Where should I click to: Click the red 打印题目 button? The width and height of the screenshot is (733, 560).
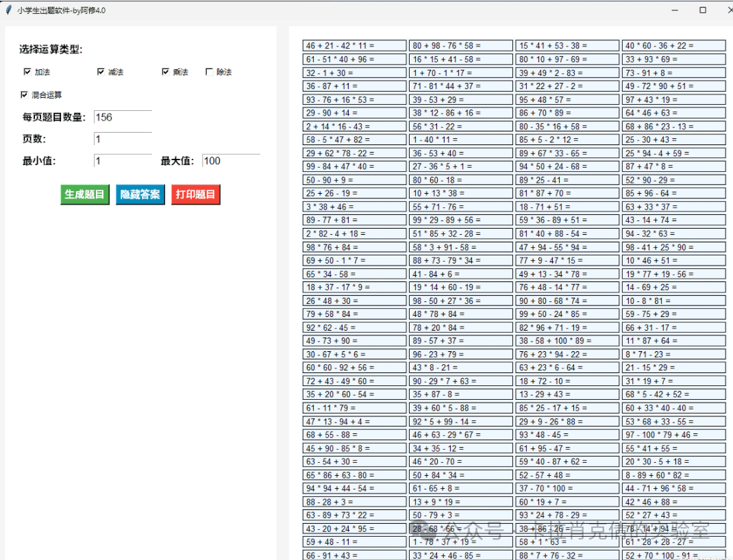point(195,194)
